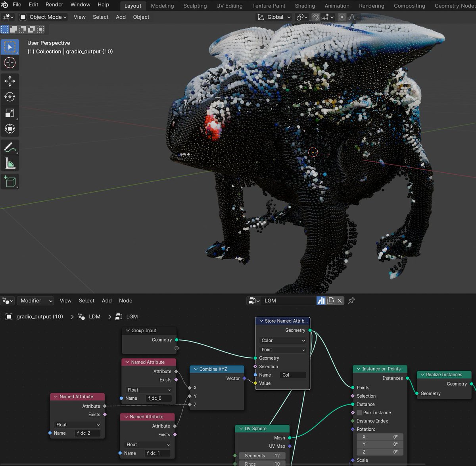Select the Move tool in the toolbar
The width and height of the screenshot is (476, 466).
(10, 81)
